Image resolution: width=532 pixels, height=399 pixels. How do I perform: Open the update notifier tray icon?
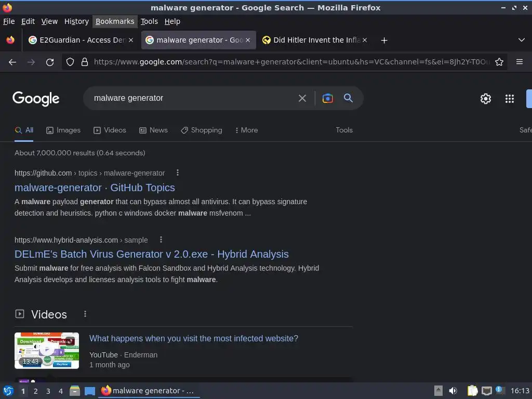pyautogui.click(x=500, y=390)
